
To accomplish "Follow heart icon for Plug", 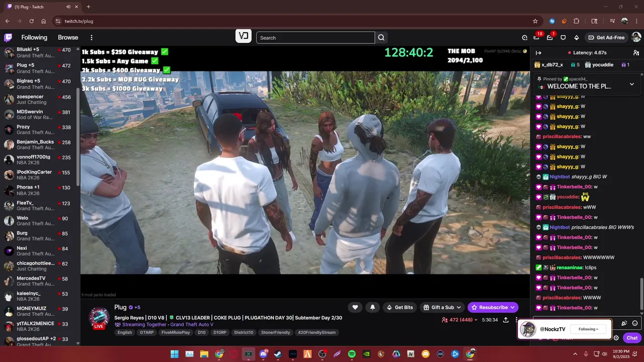I will 355,307.
